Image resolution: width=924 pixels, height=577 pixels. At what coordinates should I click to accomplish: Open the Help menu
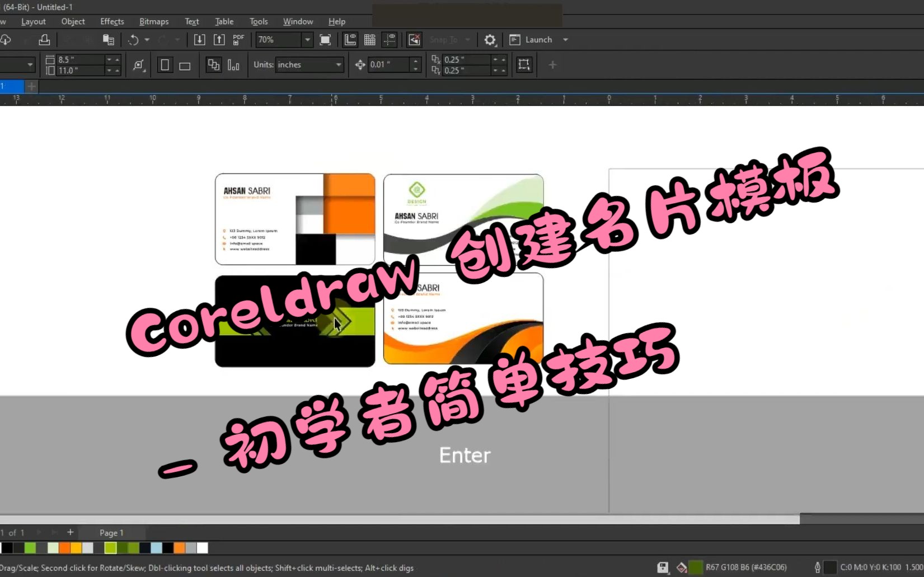coord(337,21)
